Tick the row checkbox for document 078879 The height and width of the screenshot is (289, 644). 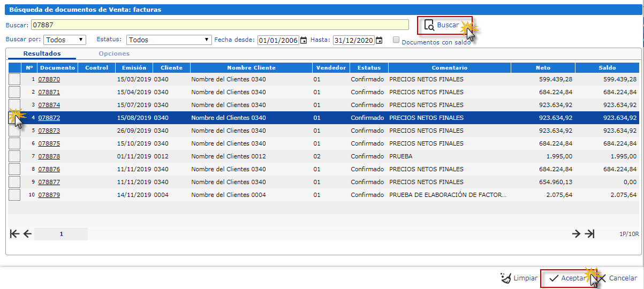(14, 195)
